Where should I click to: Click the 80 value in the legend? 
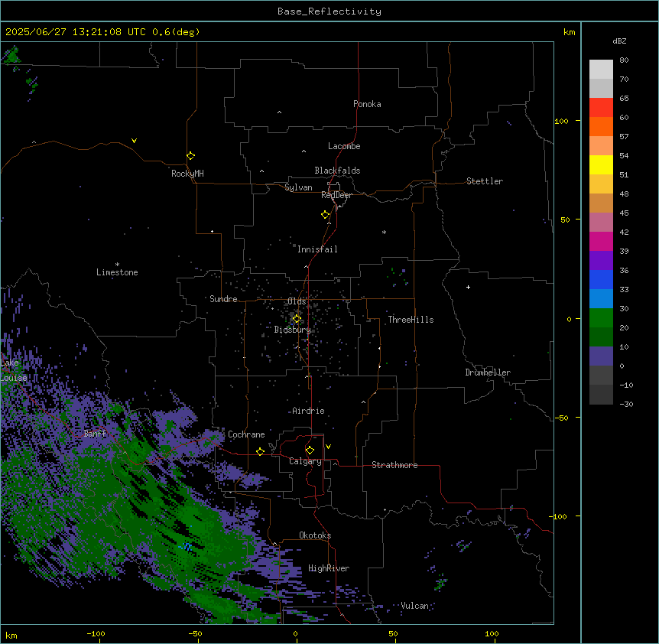click(624, 60)
